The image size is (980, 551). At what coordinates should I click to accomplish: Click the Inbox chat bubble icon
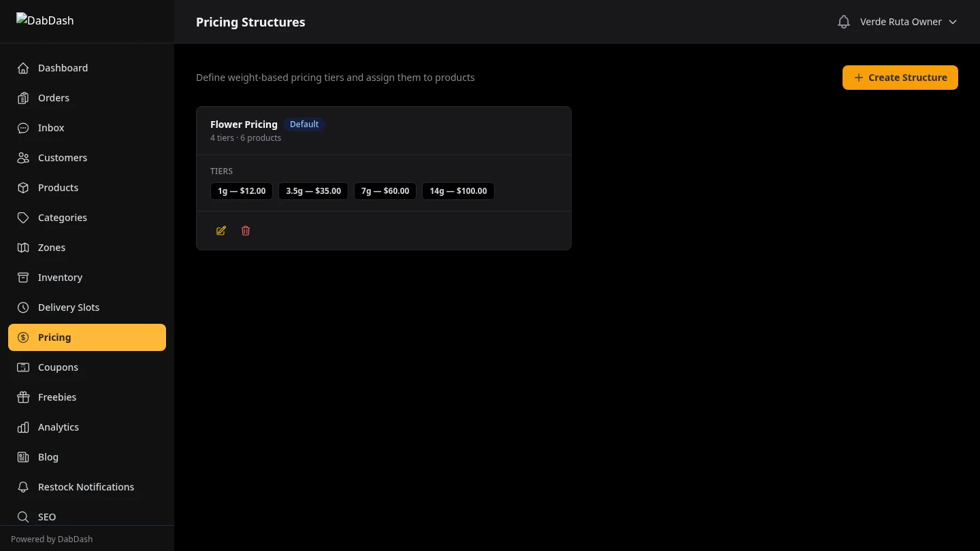click(x=23, y=128)
